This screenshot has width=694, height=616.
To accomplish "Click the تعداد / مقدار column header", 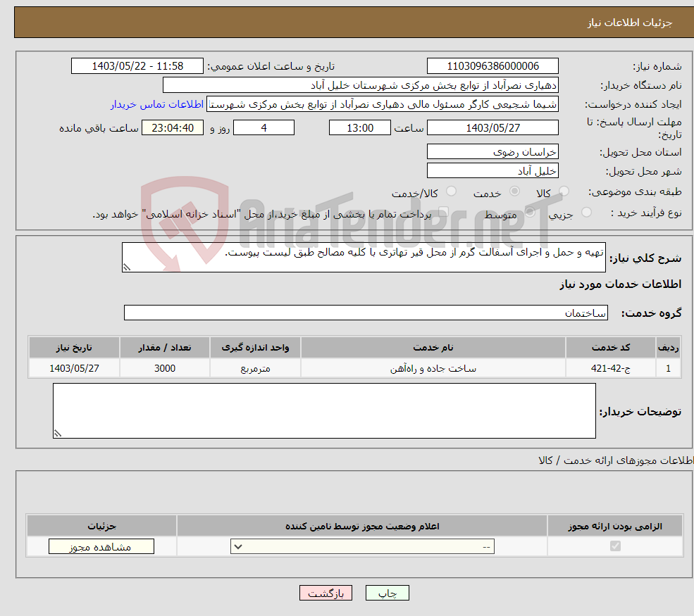I will pos(165,348).
